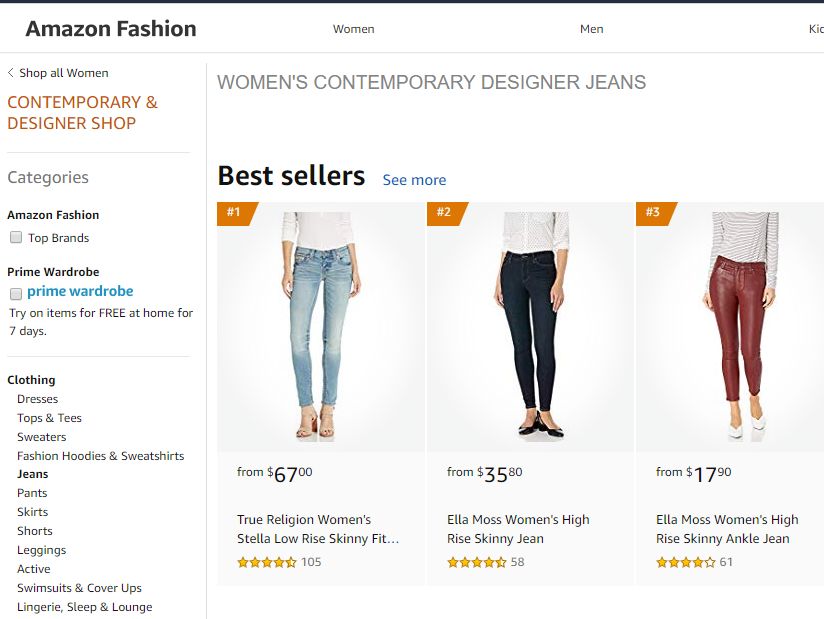Screen dimensions: 824x619
Task: Open the Women navigation menu
Action: (x=353, y=29)
